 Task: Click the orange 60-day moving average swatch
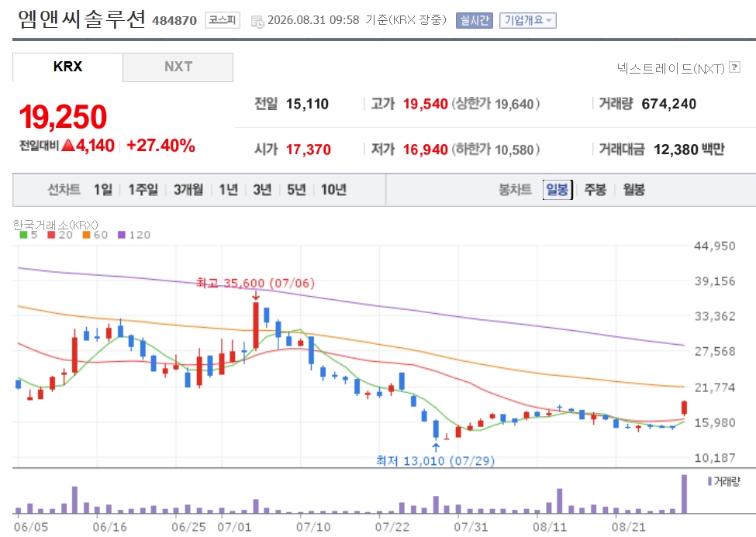tap(86, 235)
